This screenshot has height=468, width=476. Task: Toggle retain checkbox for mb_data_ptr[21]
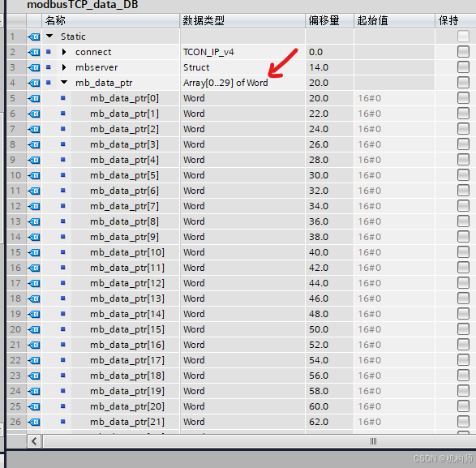click(x=463, y=421)
